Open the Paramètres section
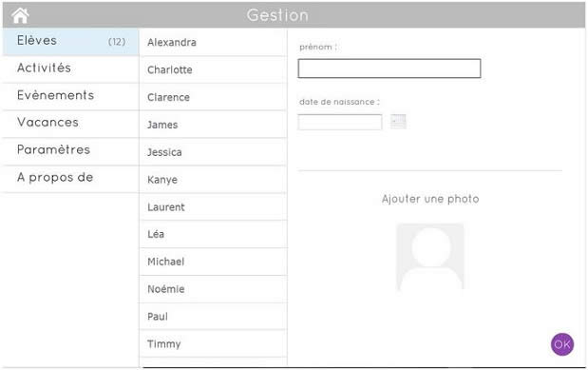This screenshot has width=588, height=370. 71,151
